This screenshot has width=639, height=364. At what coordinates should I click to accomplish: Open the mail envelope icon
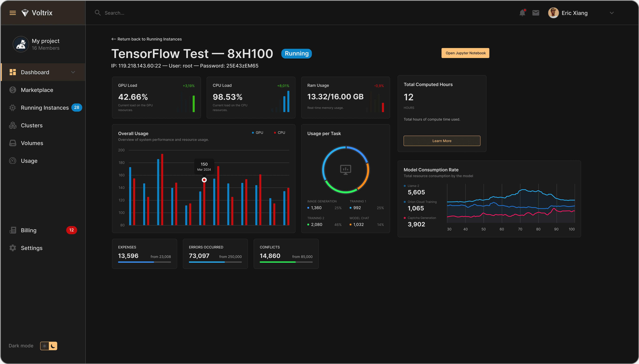[536, 13]
